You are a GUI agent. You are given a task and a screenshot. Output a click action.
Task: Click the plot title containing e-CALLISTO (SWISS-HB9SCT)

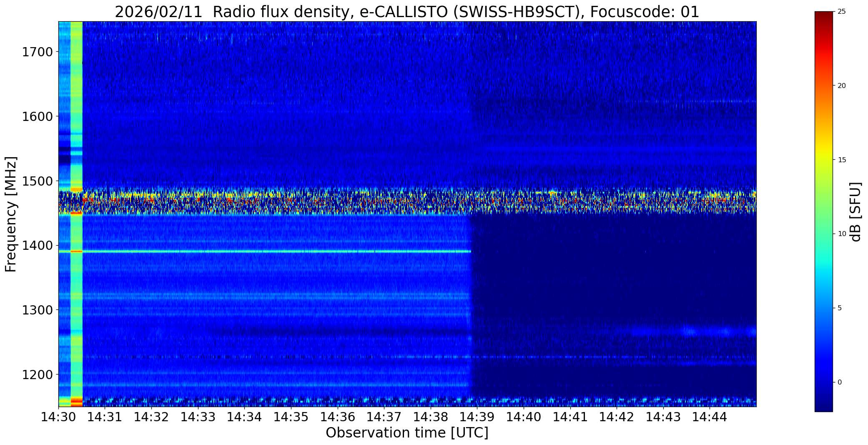[x=407, y=12]
